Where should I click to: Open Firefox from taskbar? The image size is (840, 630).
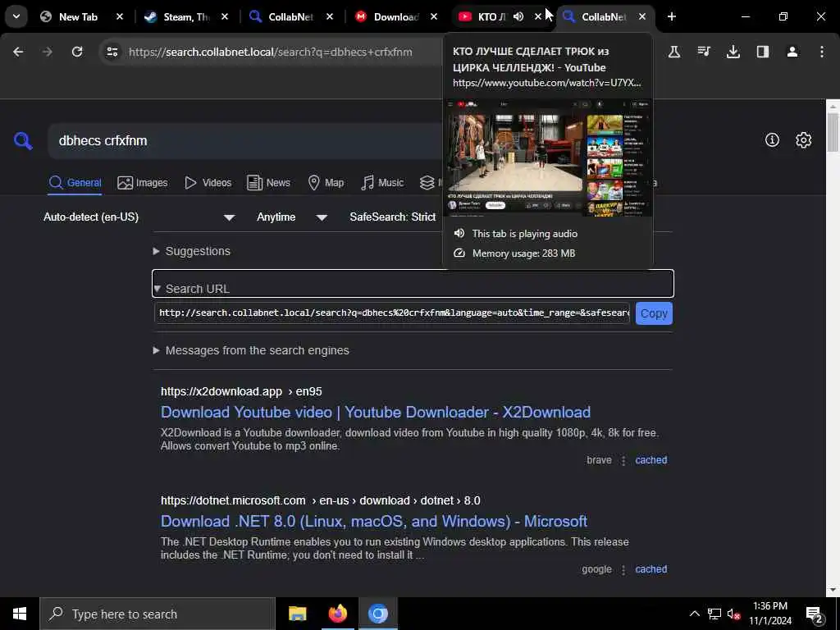pyautogui.click(x=337, y=614)
